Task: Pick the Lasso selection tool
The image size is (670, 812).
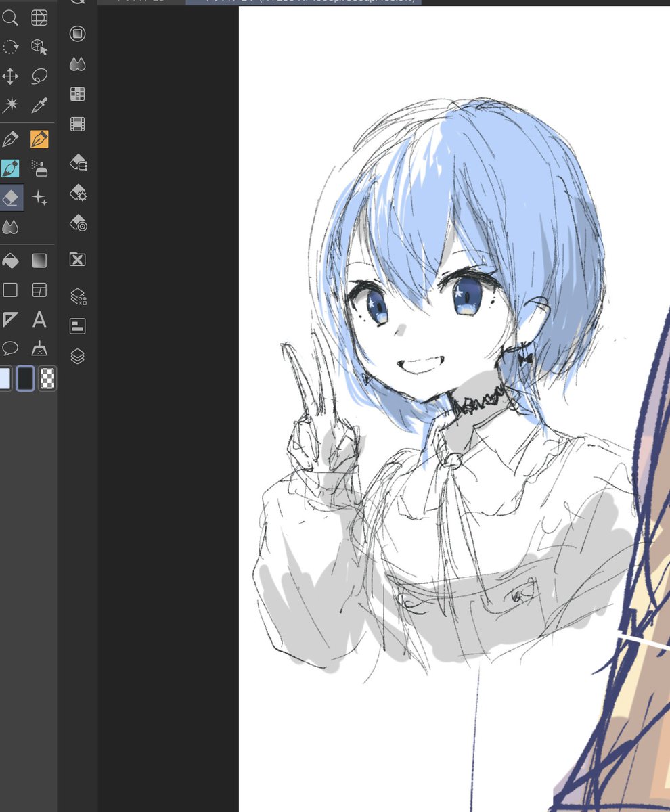Action: 39,76
